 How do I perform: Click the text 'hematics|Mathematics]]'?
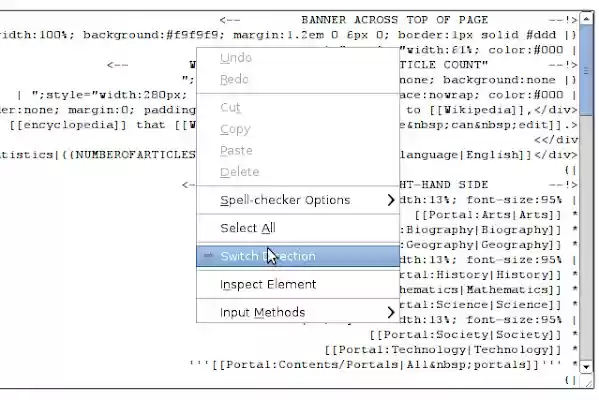480,290
